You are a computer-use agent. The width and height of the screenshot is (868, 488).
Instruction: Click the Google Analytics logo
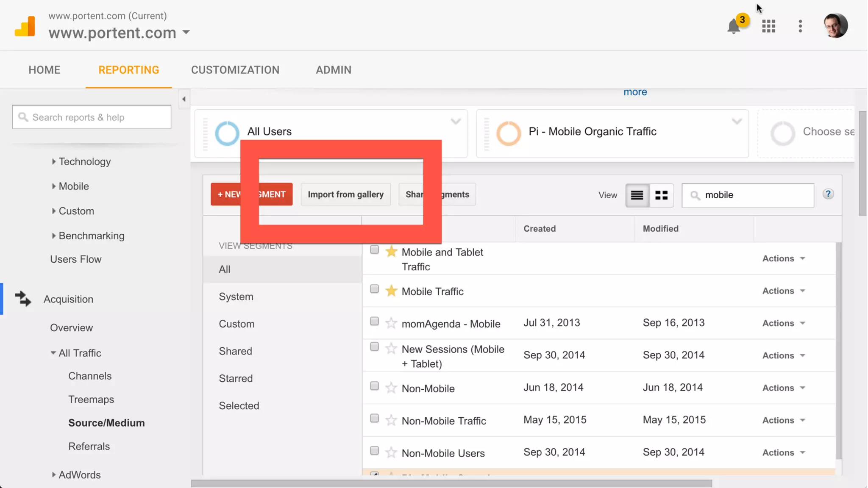[x=25, y=26]
